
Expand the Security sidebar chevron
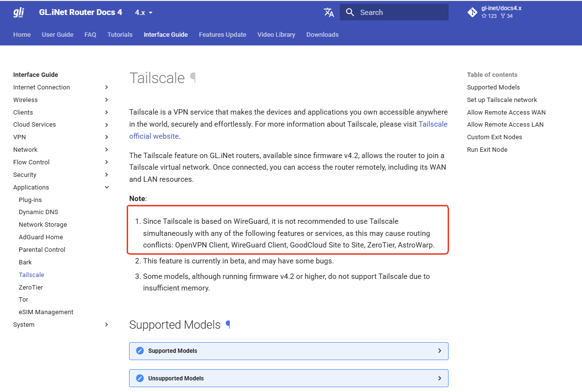(x=106, y=175)
